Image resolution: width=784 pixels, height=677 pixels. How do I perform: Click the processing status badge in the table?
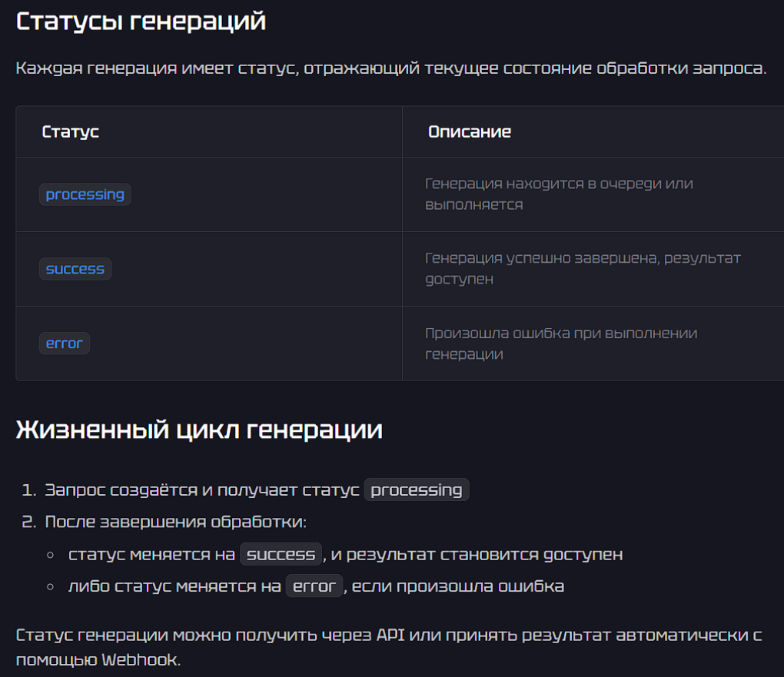coord(85,194)
